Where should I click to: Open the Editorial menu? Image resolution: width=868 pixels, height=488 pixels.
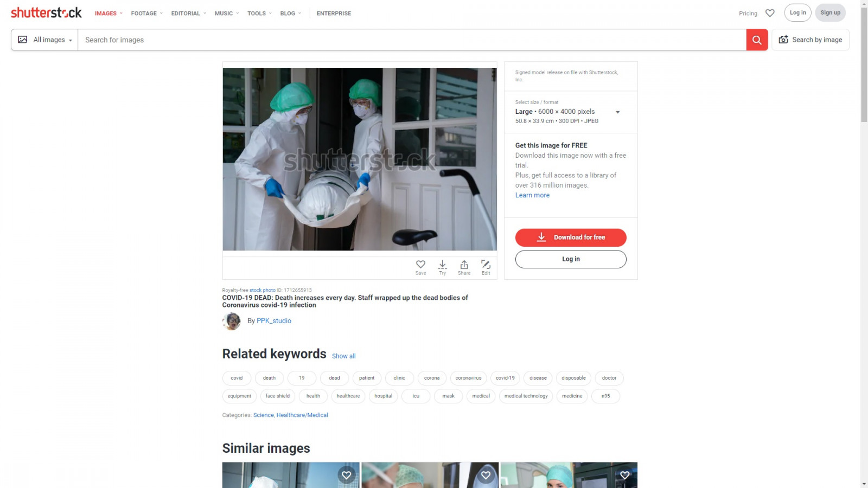(188, 14)
